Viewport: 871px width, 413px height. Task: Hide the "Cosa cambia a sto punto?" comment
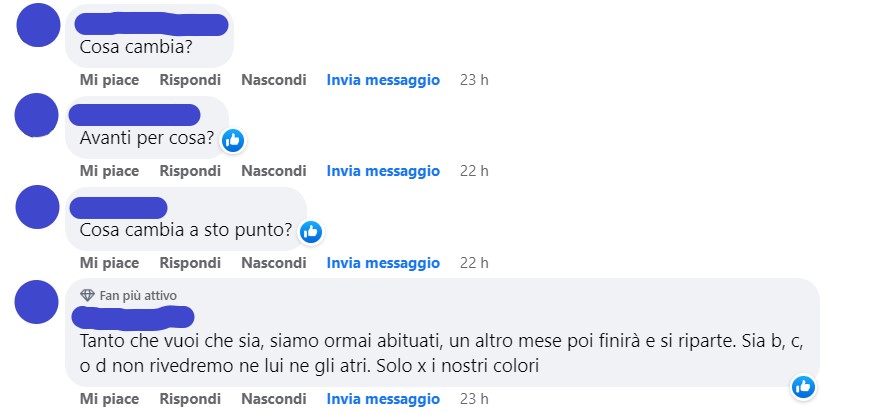[x=274, y=262]
